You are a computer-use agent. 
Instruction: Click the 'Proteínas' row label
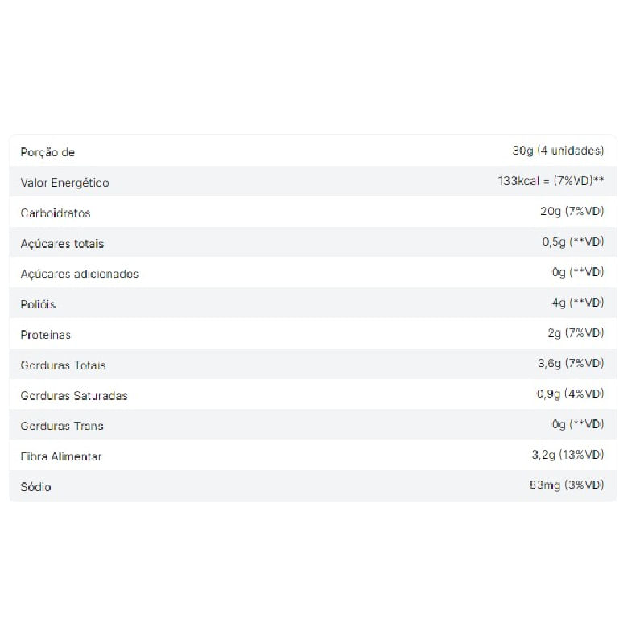pos(46,335)
